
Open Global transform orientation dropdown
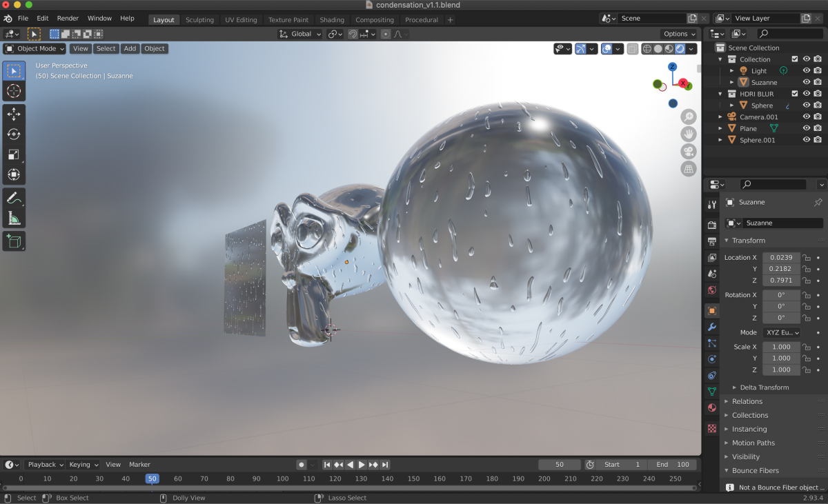pos(301,34)
